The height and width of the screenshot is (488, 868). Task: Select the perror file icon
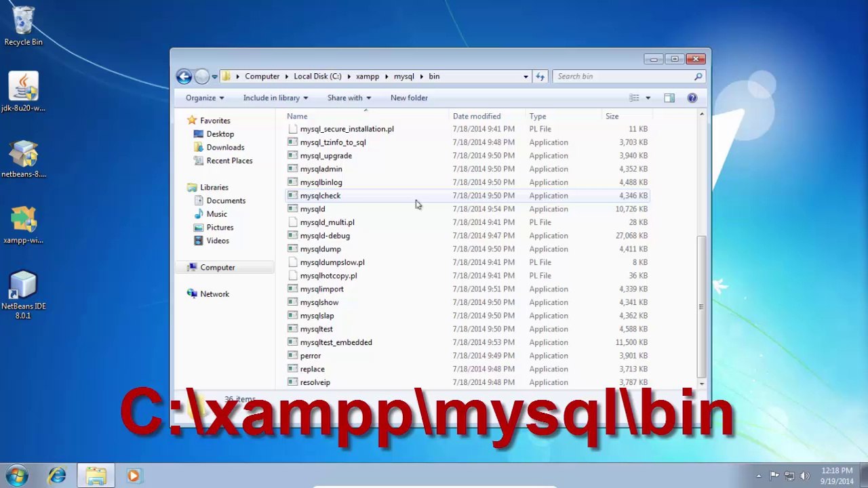click(x=292, y=355)
